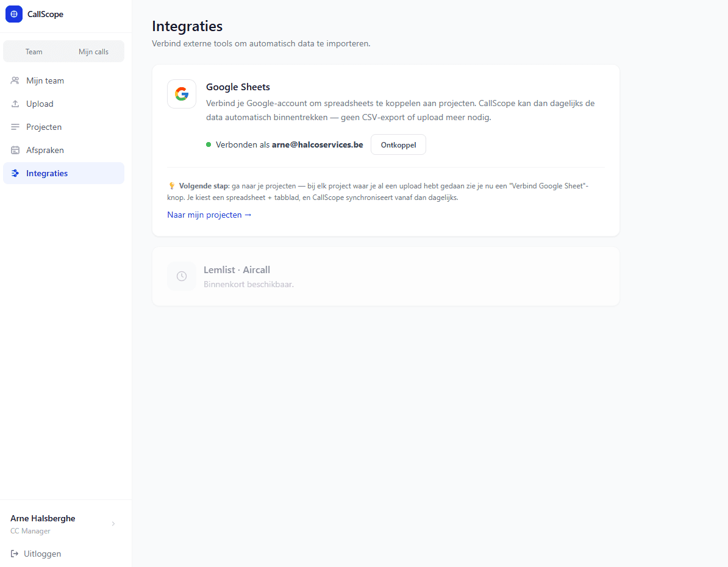Screen dimensions: 728x567
Task: Click the Integraties page heading
Action: pos(187,26)
